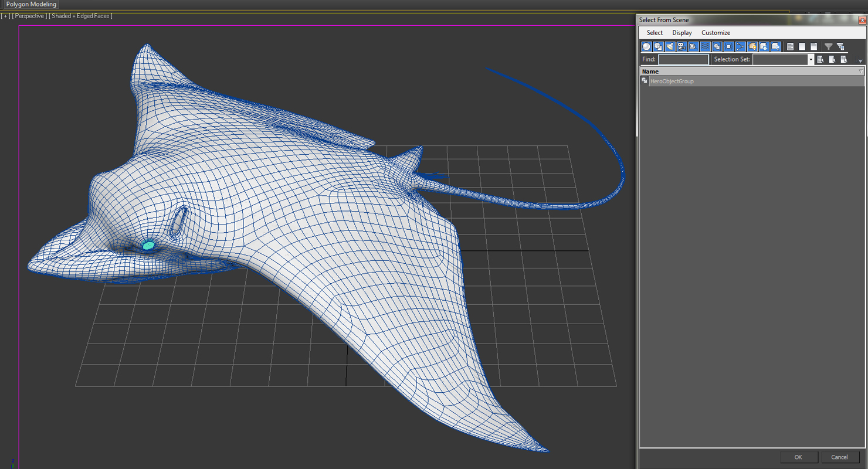The width and height of the screenshot is (868, 469).
Task: Click the ray model's cyan eye
Action: [x=148, y=245]
